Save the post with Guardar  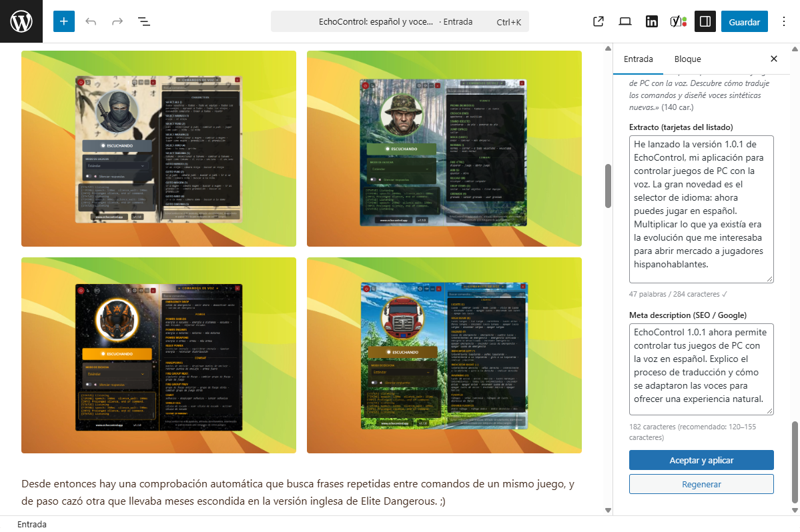745,21
